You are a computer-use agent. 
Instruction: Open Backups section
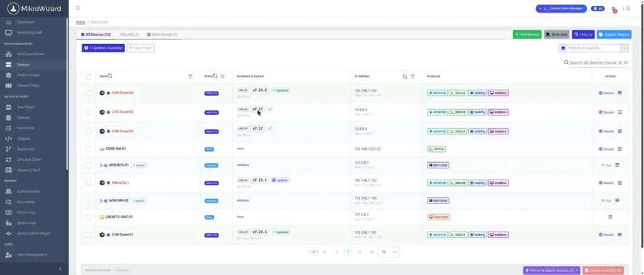pyautogui.click(x=23, y=117)
